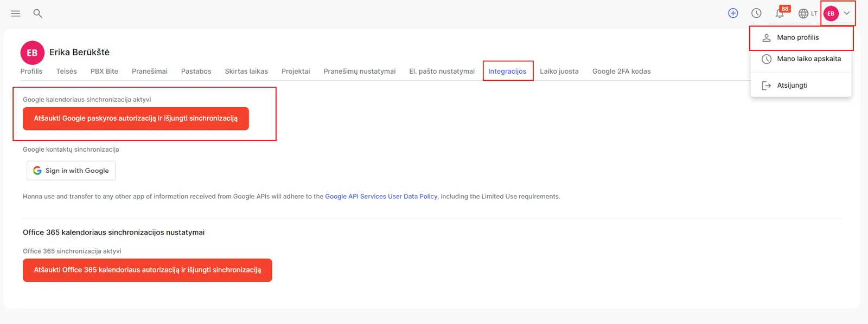Click the blue plus create icon

point(733,13)
